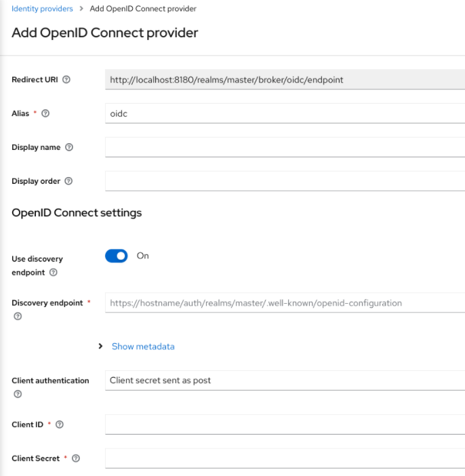Open the Client authentication dropdown
465x476 pixels.
tap(285, 380)
